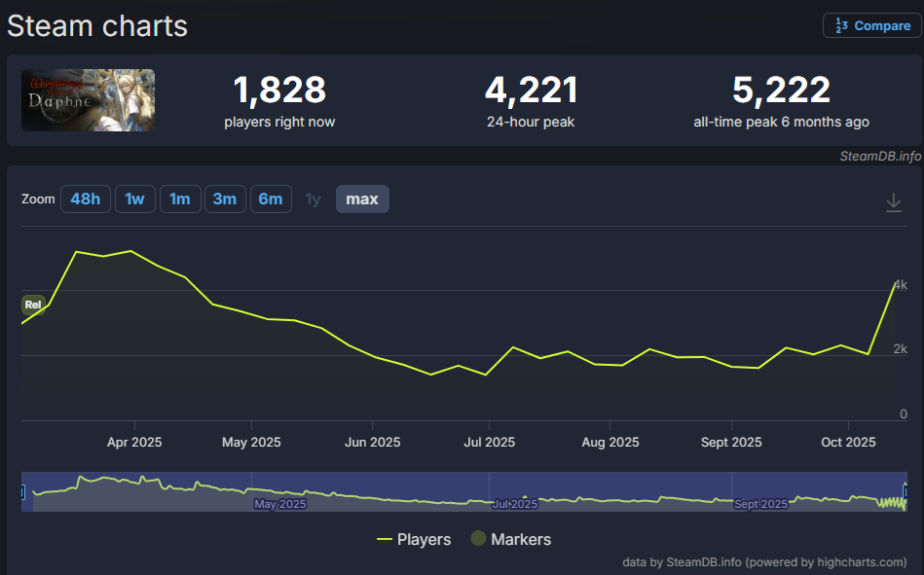This screenshot has height=575, width=924.
Task: Hide the Markers series in legend
Action: pyautogui.click(x=510, y=539)
